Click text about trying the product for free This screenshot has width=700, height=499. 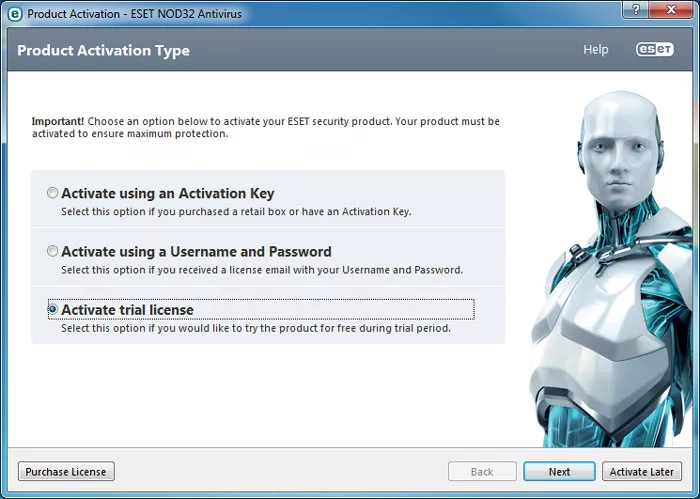pyautogui.click(x=256, y=329)
